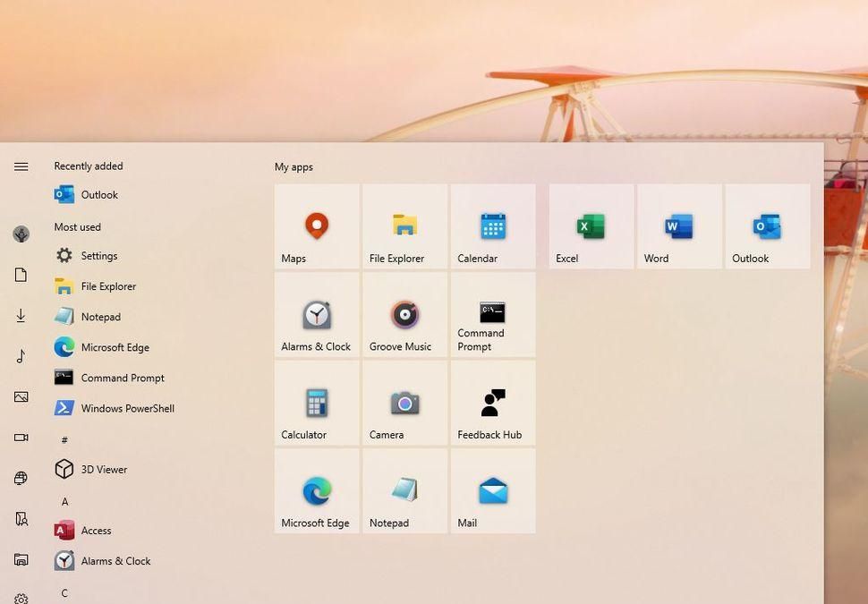The width and height of the screenshot is (868, 604).
Task: Expand the hamburger navigation menu
Action: [21, 166]
